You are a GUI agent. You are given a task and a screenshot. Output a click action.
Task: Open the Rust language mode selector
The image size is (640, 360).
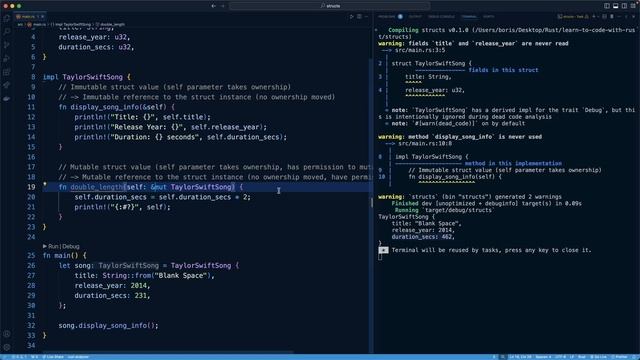(x=582, y=357)
